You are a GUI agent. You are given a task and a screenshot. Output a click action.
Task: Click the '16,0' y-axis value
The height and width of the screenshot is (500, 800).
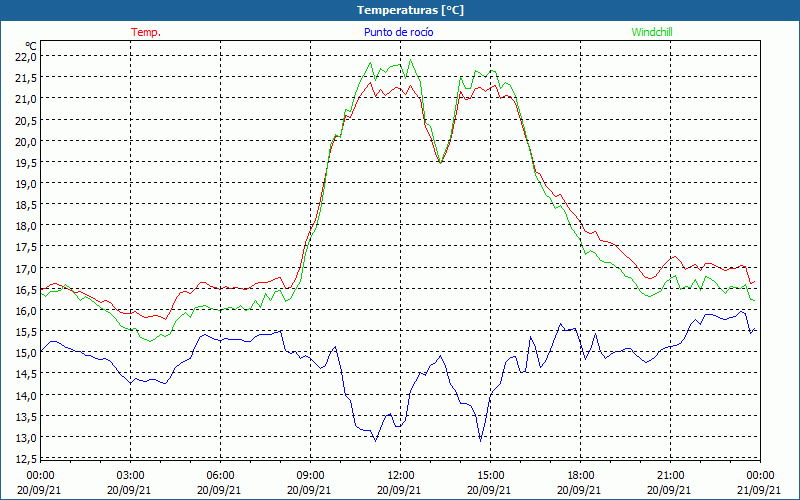(x=25, y=311)
